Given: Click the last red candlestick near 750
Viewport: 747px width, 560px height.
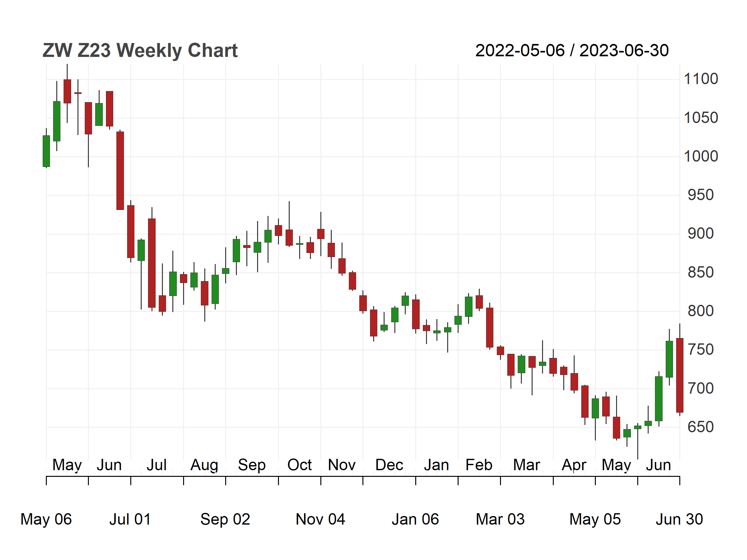Looking at the screenshot, I should tap(680, 375).
